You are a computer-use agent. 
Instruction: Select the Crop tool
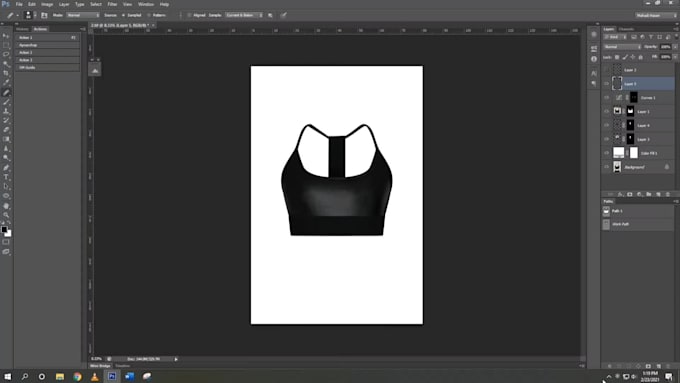(x=6, y=73)
